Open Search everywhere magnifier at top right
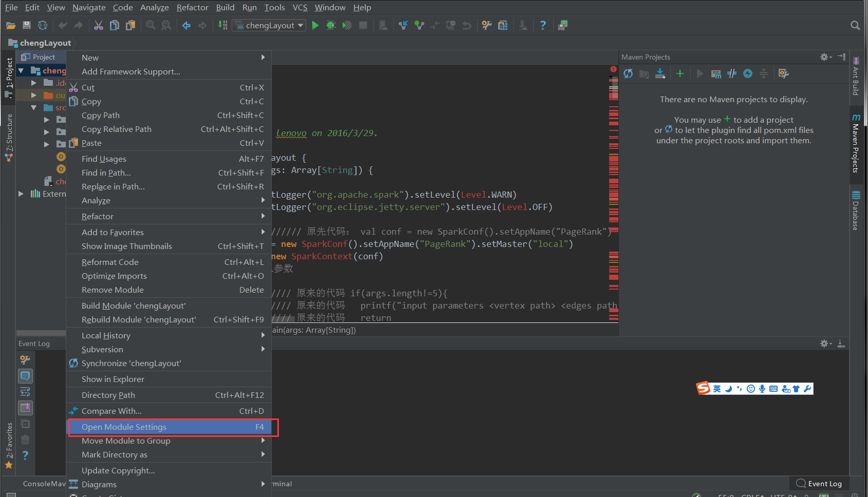Screen dimensions: 868x497 [x=855, y=25]
